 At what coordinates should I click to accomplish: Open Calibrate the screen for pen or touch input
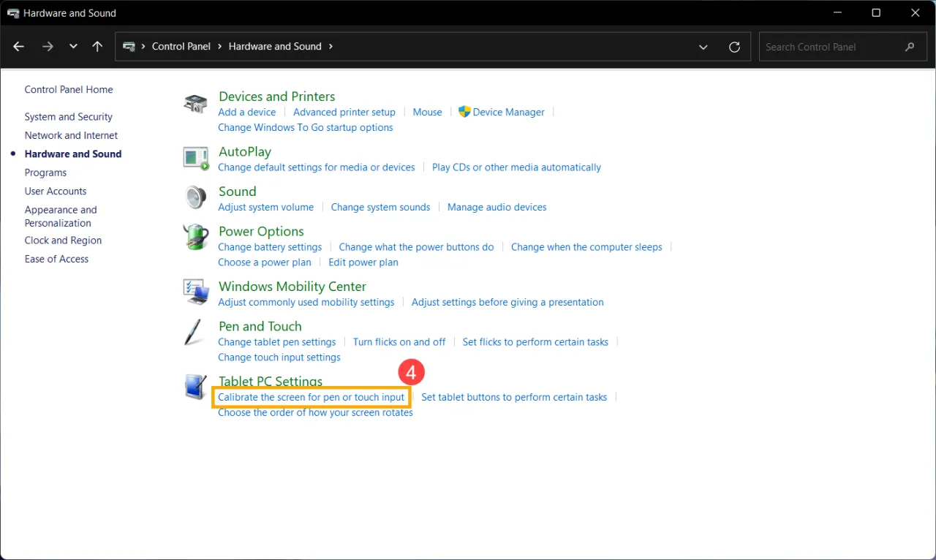pyautogui.click(x=310, y=397)
